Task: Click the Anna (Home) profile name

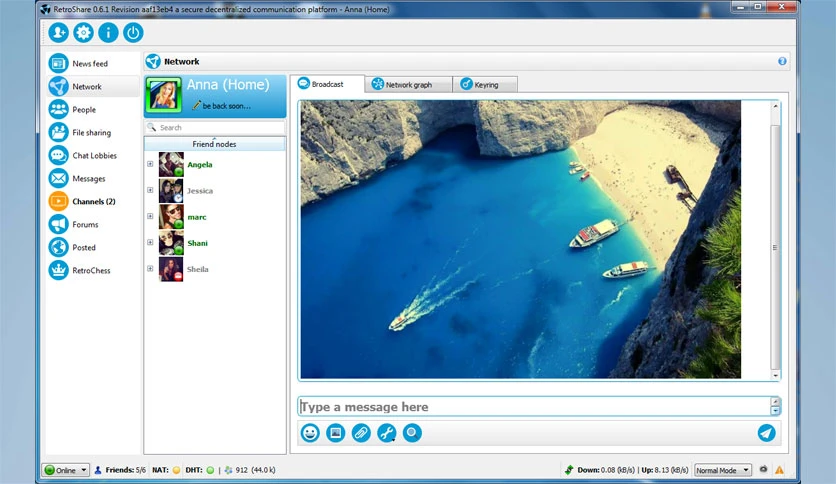Action: pyautogui.click(x=228, y=84)
